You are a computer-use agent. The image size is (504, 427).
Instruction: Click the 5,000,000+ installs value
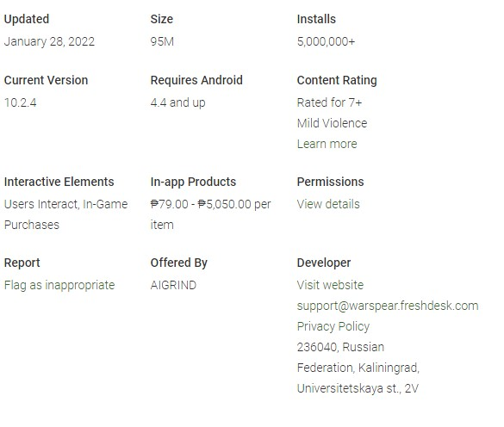(x=326, y=42)
